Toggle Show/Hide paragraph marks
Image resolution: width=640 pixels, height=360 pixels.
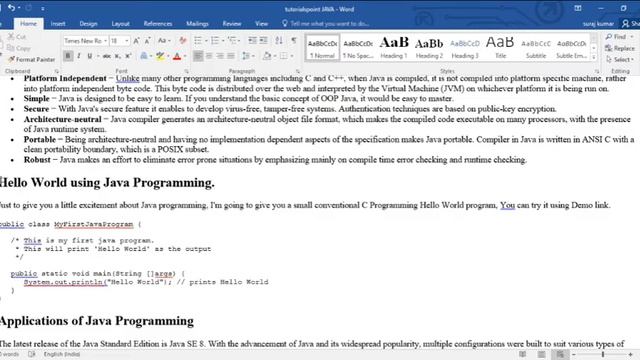[x=293, y=41]
